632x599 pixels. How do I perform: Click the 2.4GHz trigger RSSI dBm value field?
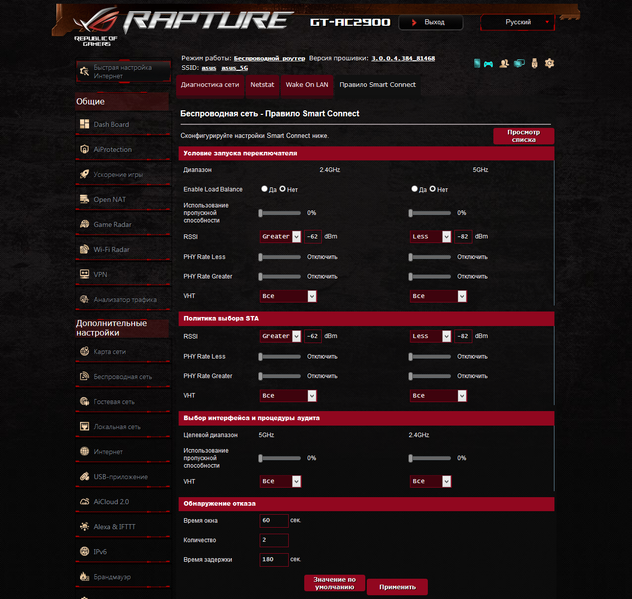(313, 236)
